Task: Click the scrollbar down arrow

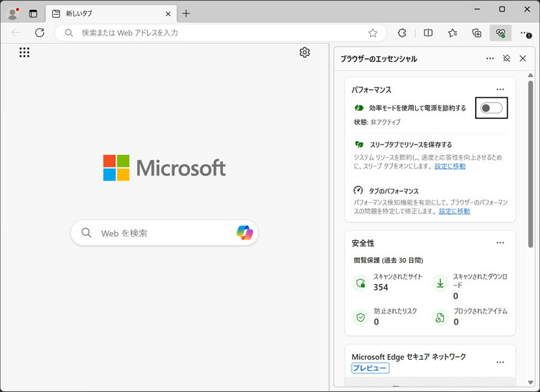Action: [531, 383]
